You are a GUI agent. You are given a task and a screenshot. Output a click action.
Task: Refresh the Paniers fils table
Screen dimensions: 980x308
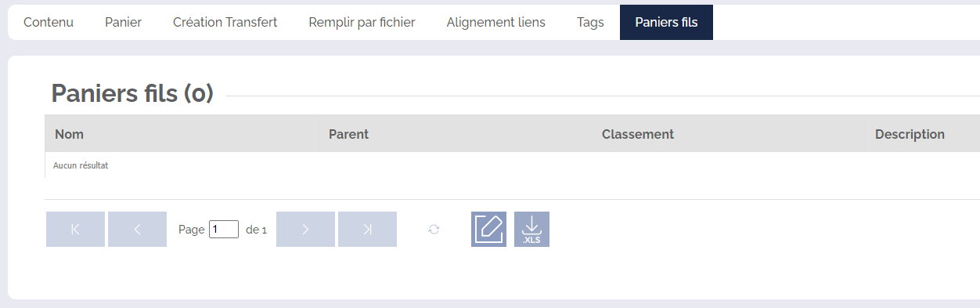[x=434, y=229]
